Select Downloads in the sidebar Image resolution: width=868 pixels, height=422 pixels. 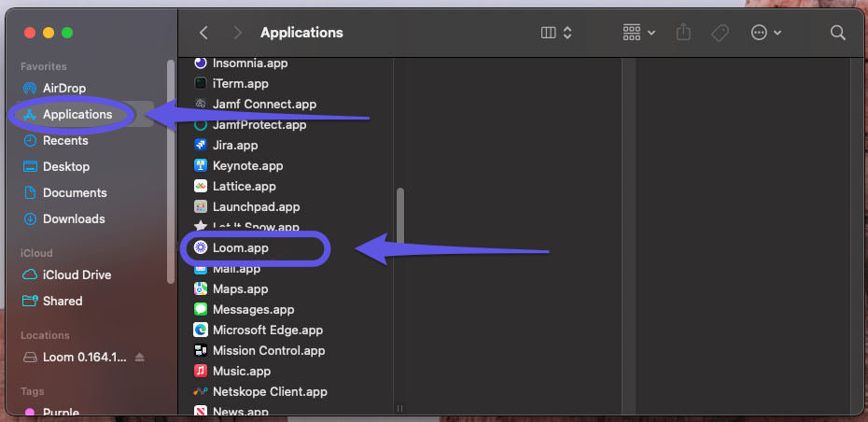74,218
